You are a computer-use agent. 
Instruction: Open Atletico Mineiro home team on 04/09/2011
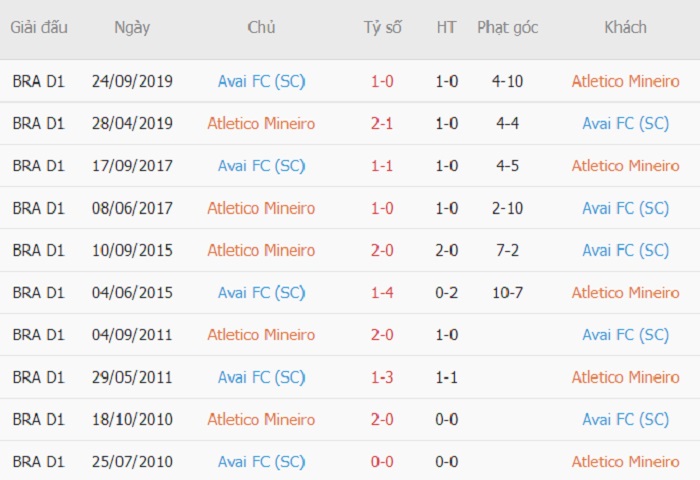click(261, 334)
